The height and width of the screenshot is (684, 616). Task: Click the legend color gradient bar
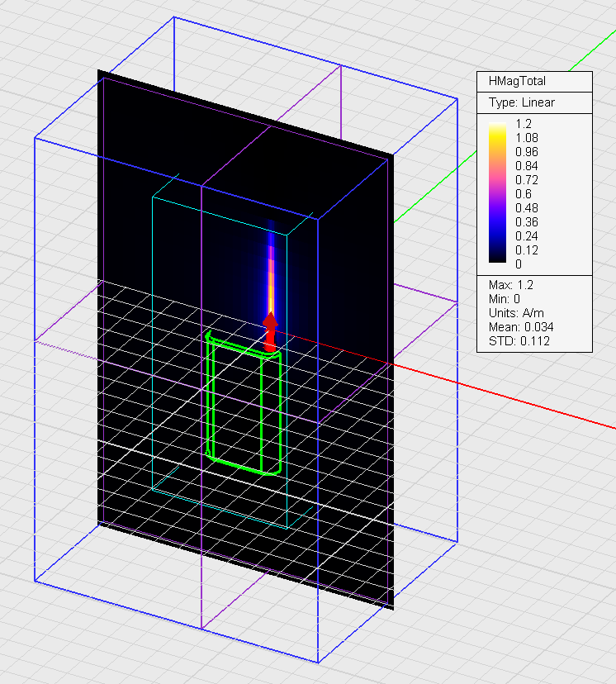point(496,194)
